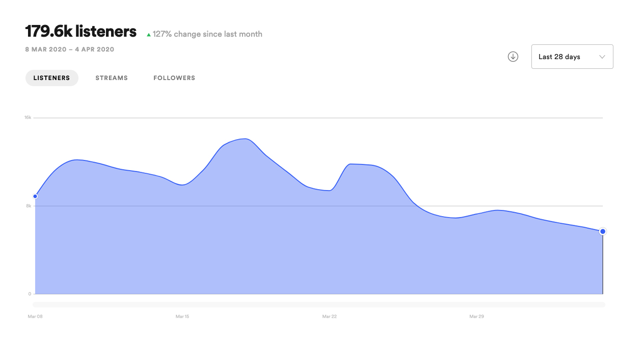Screen dimensions: 644x363
Task: Click the starting data point on chart line
Action: coord(35,196)
